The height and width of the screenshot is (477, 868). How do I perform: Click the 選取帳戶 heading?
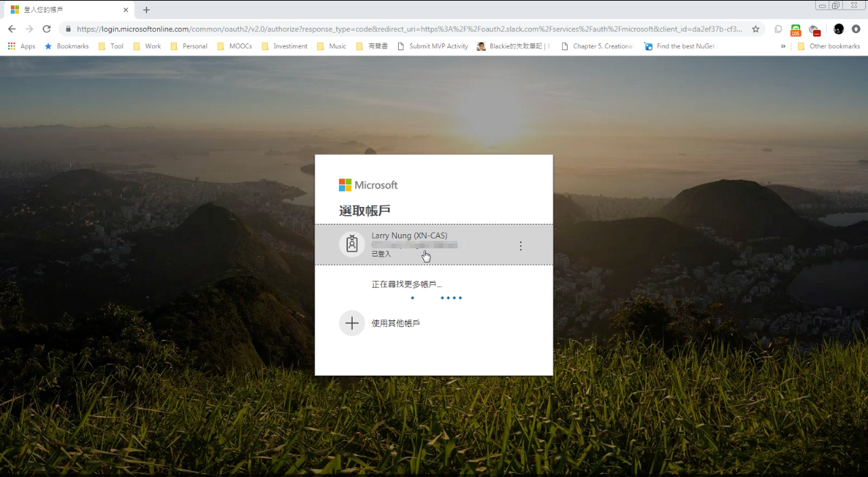[365, 210]
